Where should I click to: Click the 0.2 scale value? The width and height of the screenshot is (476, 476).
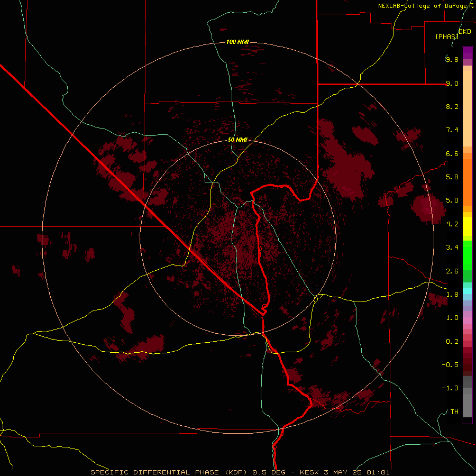[x=452, y=341]
